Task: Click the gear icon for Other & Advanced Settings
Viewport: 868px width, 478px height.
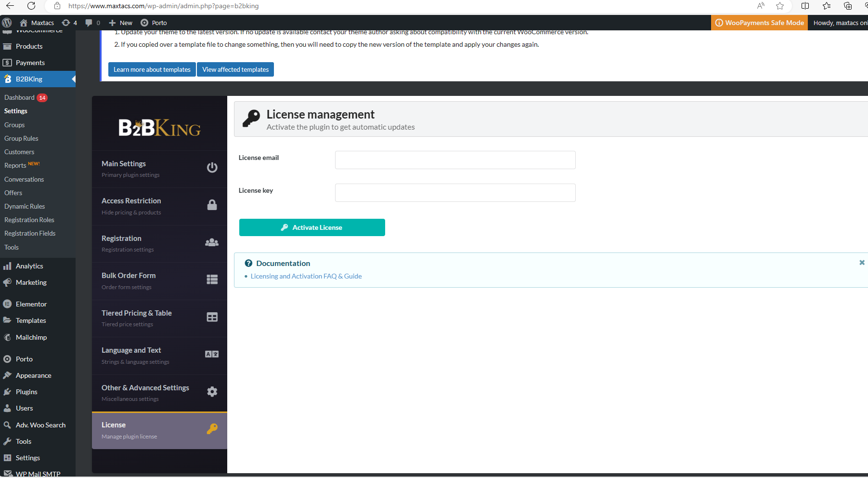Action: pos(212,392)
